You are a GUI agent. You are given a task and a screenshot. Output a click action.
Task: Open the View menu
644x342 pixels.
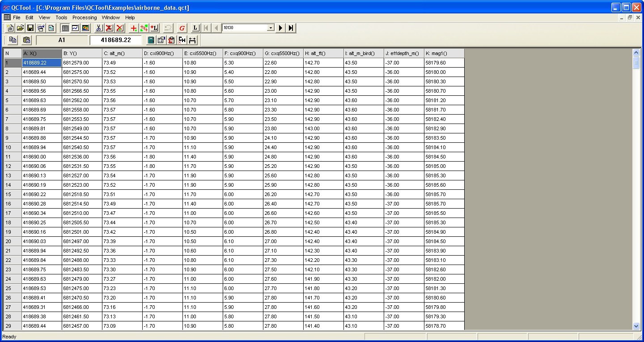coord(44,17)
